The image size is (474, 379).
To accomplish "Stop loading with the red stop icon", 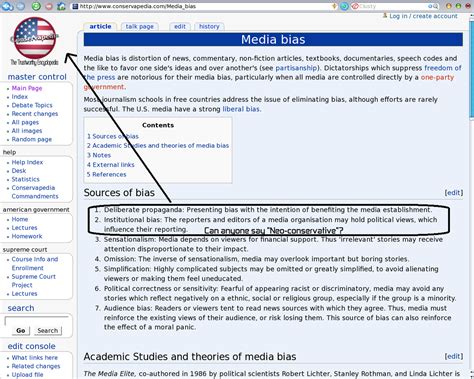I will [x=49, y=6].
